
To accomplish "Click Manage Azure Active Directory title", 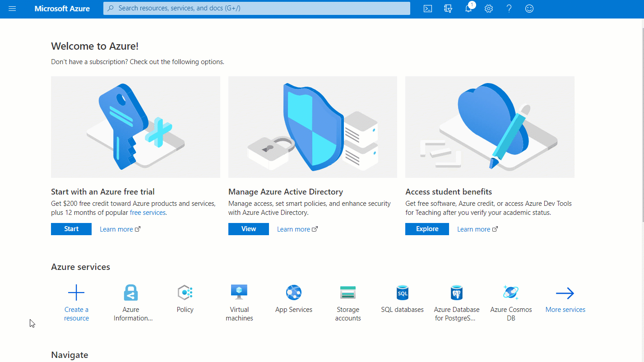I will coord(286,192).
